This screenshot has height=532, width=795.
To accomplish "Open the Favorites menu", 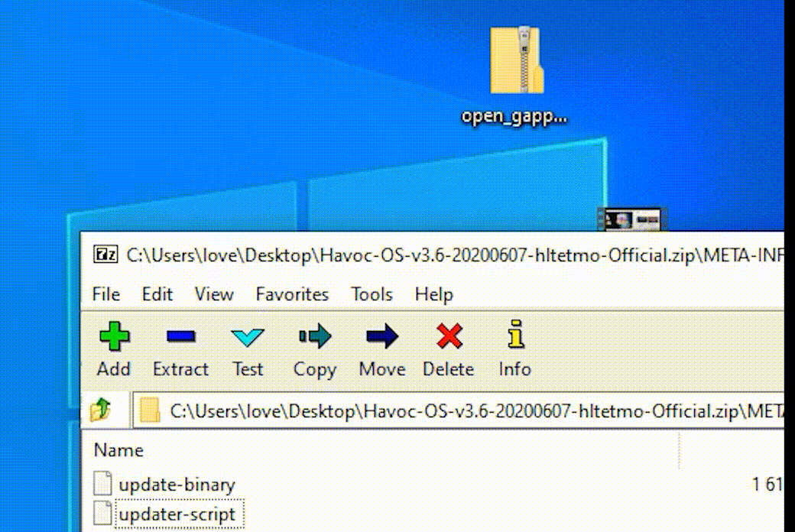I will (292, 294).
